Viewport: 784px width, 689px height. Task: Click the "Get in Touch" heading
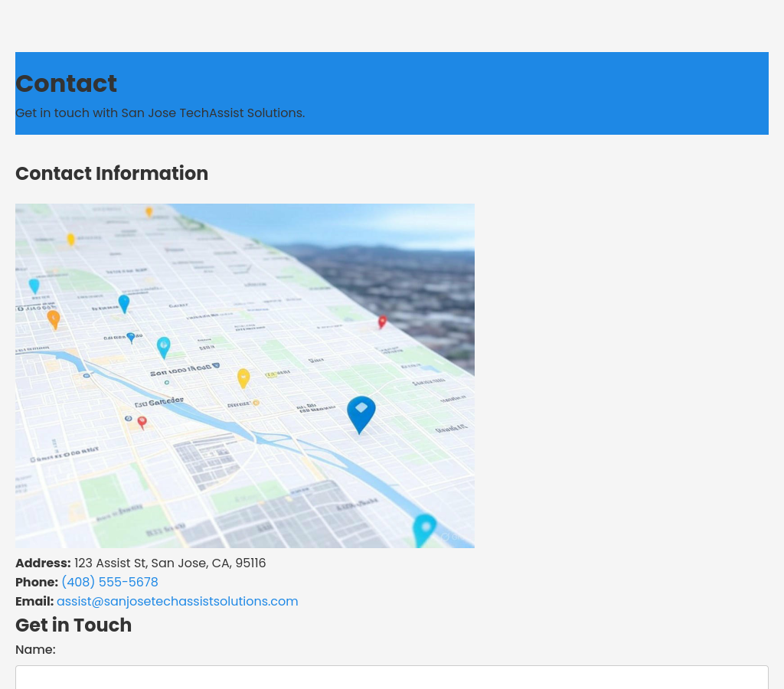(x=73, y=625)
